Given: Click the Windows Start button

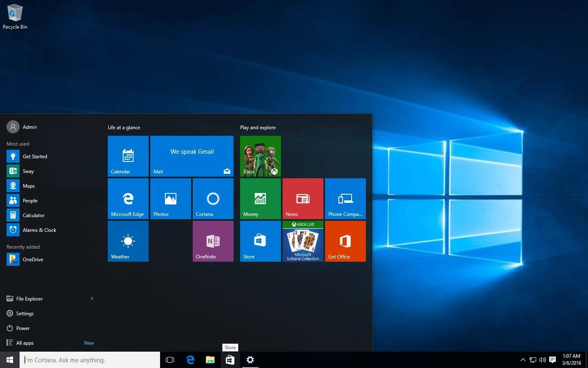Looking at the screenshot, I should [x=10, y=360].
